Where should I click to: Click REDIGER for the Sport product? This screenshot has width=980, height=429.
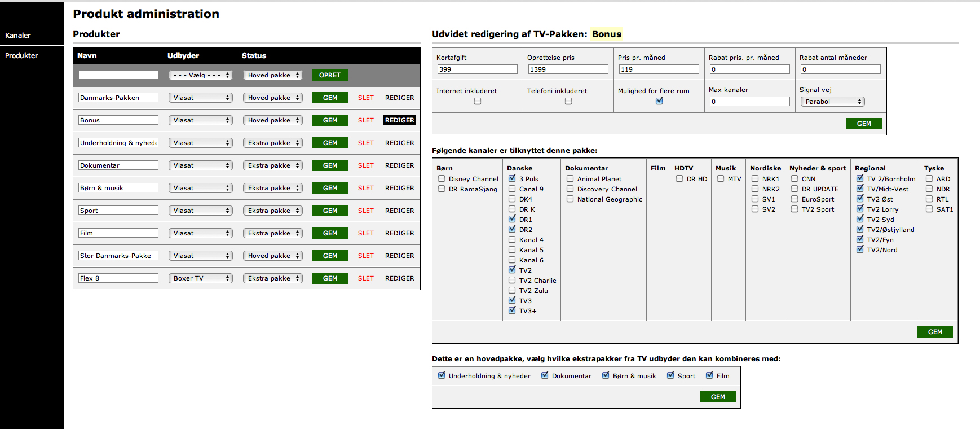[x=399, y=211]
